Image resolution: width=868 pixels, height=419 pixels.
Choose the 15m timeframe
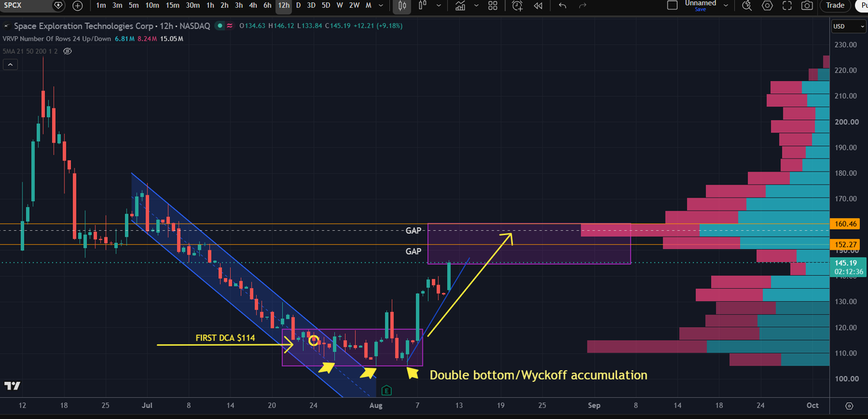[172, 5]
